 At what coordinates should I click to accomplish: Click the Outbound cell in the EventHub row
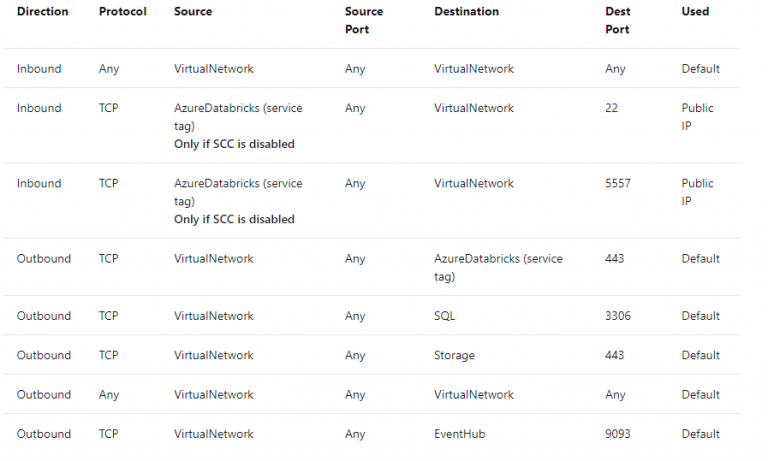pyautogui.click(x=44, y=434)
